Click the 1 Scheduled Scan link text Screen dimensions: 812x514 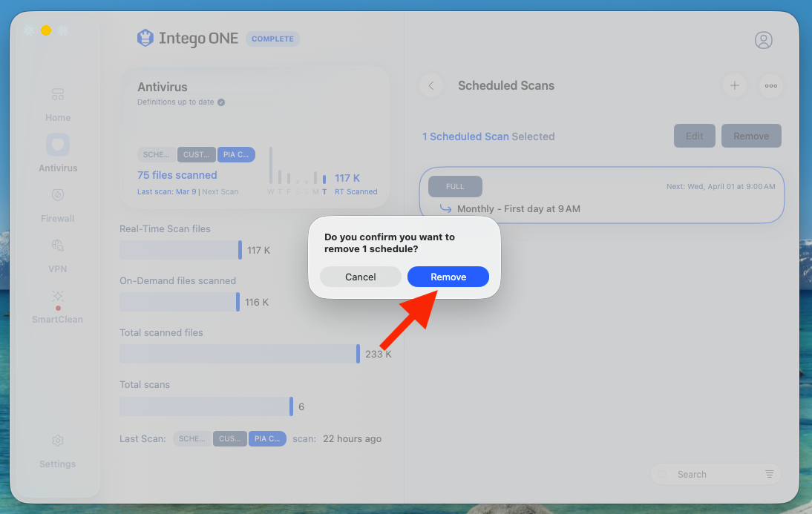pyautogui.click(x=465, y=136)
